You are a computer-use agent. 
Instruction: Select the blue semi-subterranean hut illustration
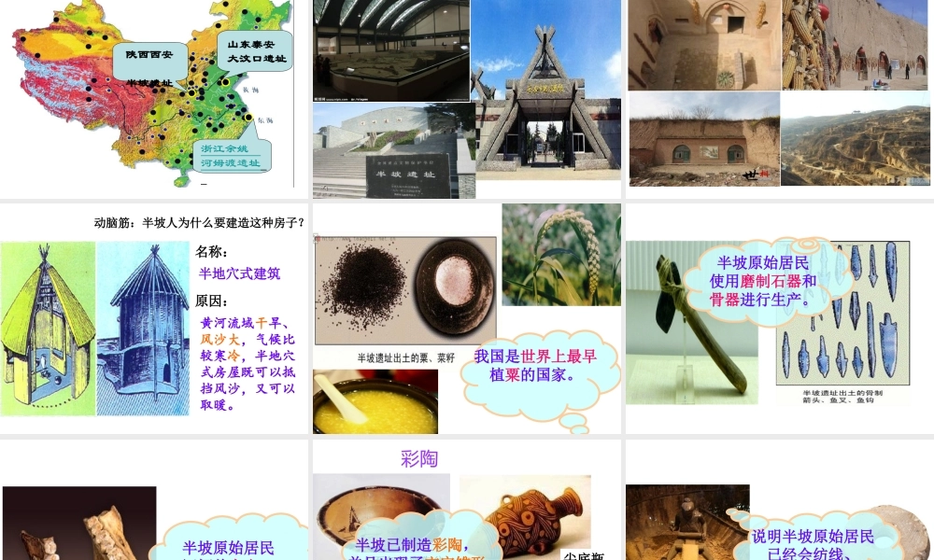[x=143, y=329]
